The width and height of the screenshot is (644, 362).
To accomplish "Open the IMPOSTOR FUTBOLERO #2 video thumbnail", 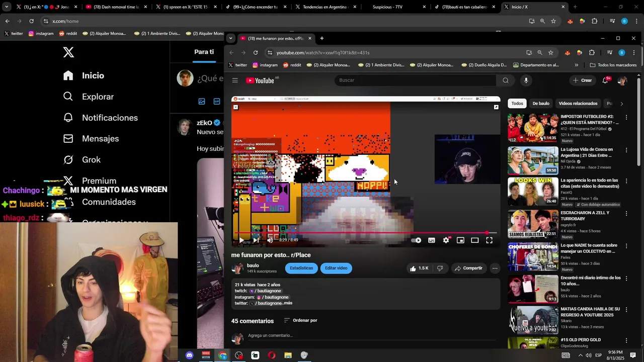I will pos(533,128).
